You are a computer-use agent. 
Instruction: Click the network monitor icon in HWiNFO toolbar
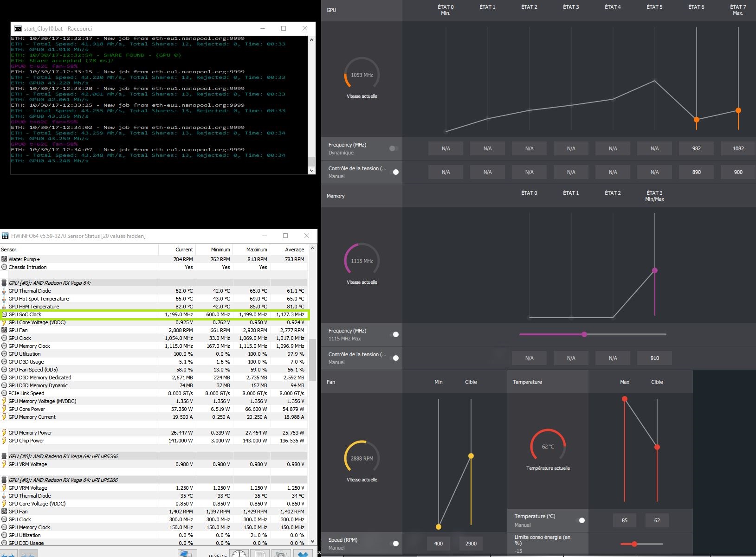coord(186,554)
